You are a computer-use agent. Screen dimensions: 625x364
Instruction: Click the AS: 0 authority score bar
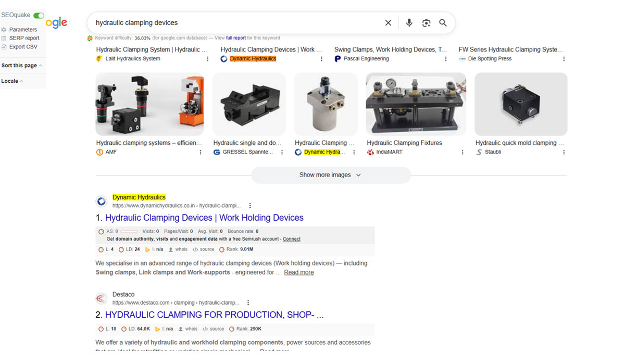(129, 231)
